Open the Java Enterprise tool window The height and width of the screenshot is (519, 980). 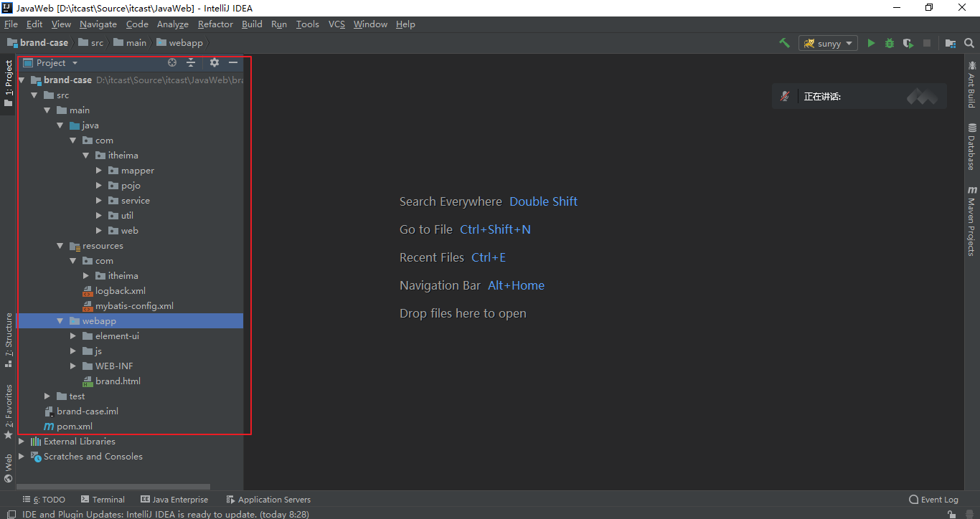tap(174, 500)
